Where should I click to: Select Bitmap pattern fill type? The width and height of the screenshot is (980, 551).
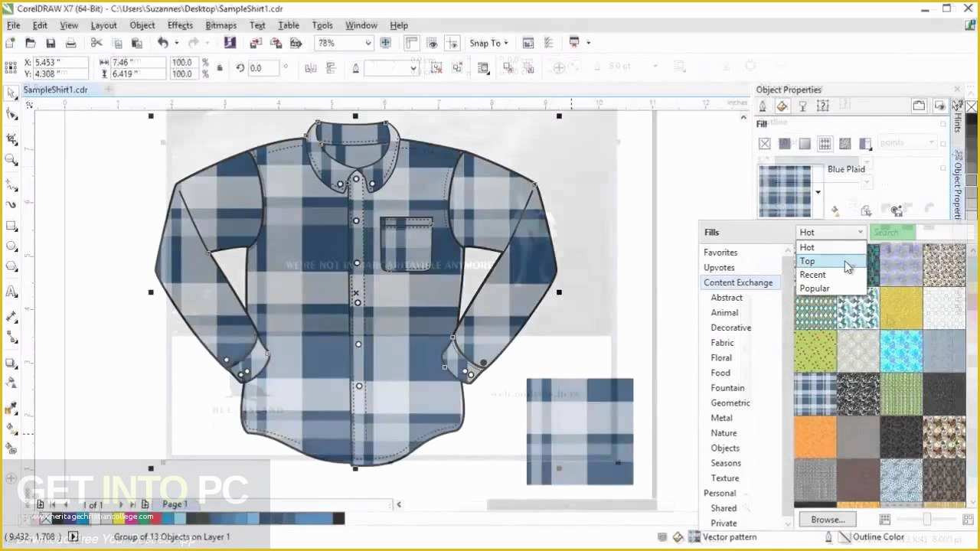pyautogui.click(x=845, y=143)
